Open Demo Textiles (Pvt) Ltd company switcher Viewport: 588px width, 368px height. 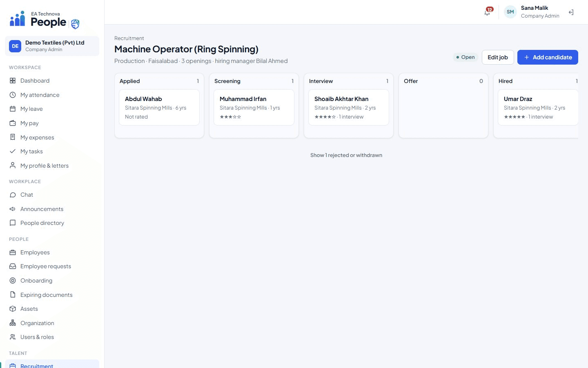pos(52,46)
